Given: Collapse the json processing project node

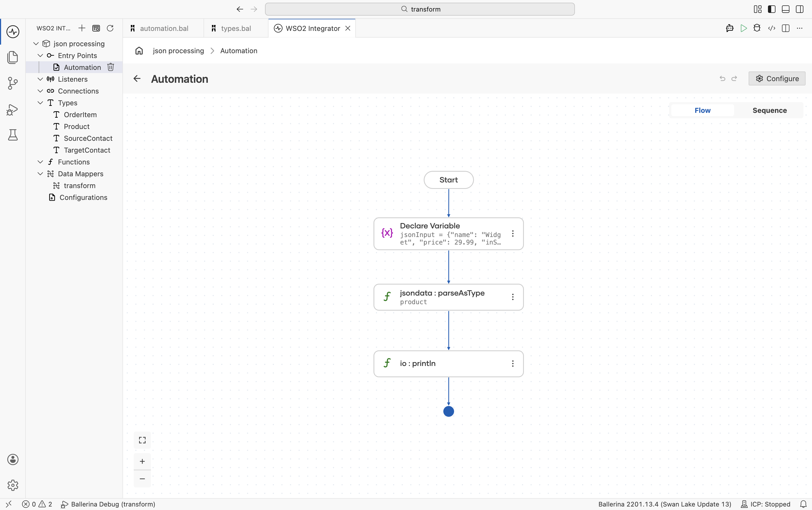Looking at the screenshot, I should click(36, 44).
